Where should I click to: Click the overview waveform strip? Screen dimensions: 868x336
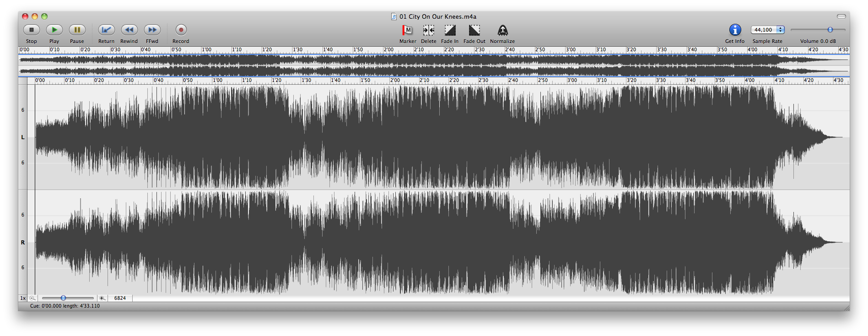[434, 65]
